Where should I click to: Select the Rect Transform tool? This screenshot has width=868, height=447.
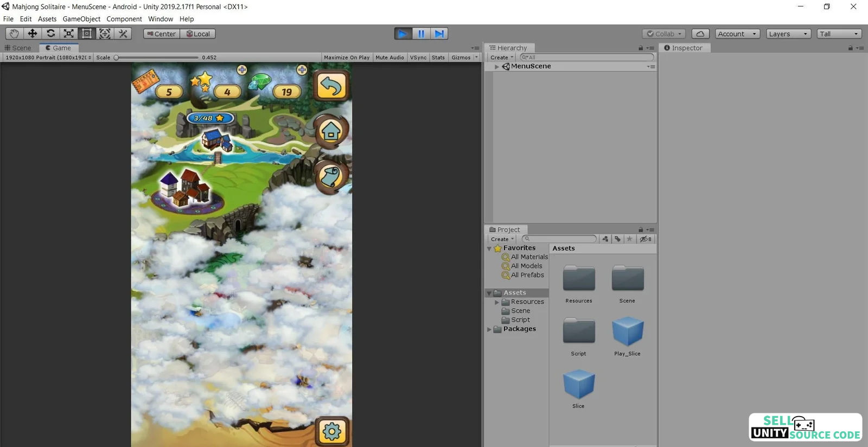[87, 34]
